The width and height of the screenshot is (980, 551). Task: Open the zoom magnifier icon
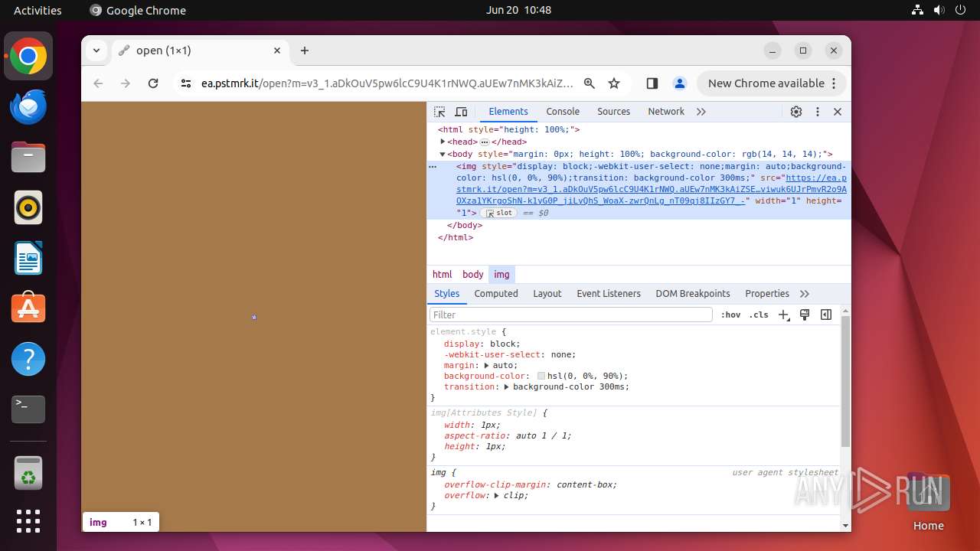tap(589, 83)
